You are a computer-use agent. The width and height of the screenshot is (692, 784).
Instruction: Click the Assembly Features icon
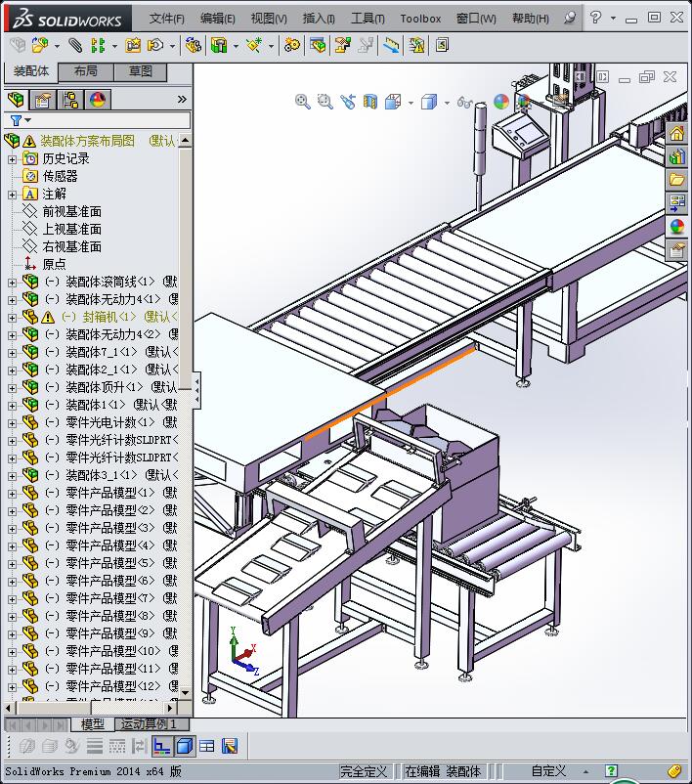[219, 46]
